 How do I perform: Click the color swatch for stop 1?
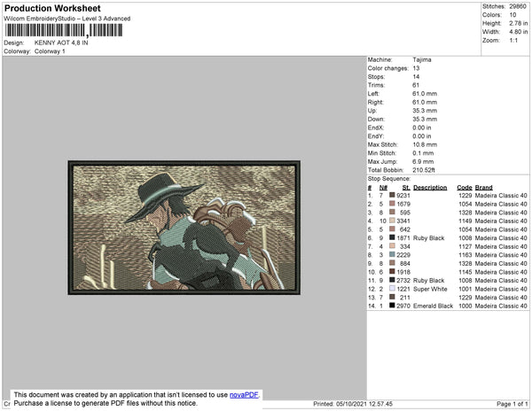pos(392,195)
